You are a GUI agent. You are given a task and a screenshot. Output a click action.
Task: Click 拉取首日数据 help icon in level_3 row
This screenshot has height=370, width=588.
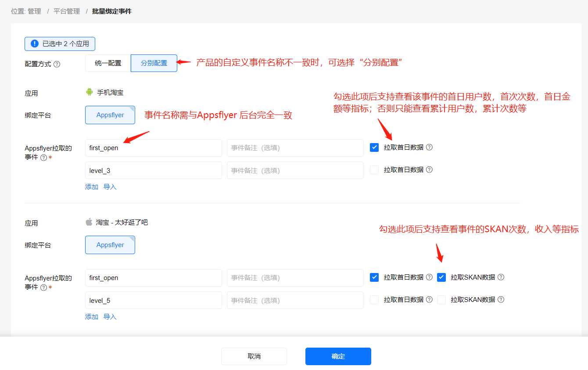(x=430, y=169)
